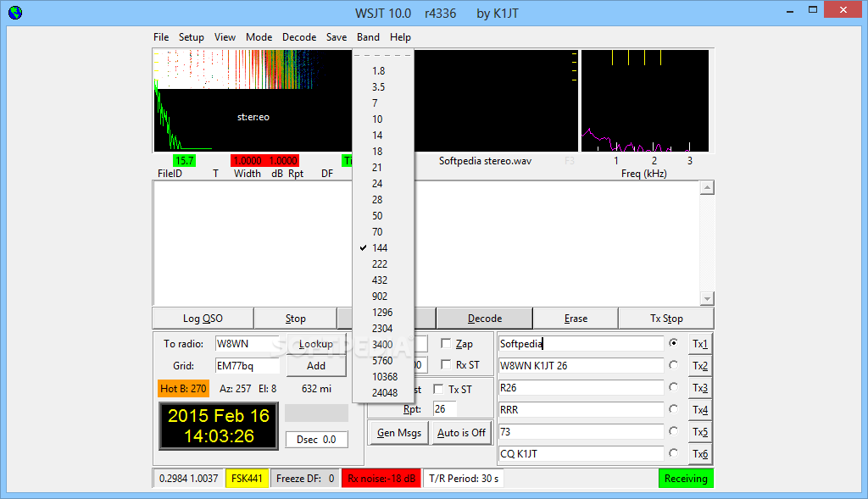Screen dimensions: 868x499
Task: Select the 10368 MHz band
Action: point(383,376)
